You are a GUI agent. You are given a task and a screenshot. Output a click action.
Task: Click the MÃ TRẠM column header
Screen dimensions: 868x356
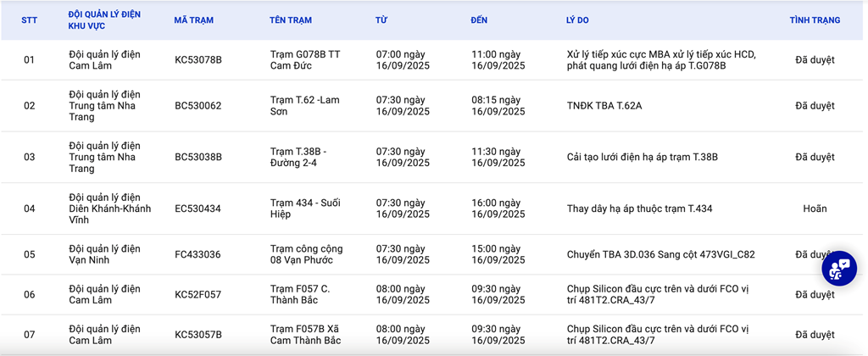click(193, 20)
